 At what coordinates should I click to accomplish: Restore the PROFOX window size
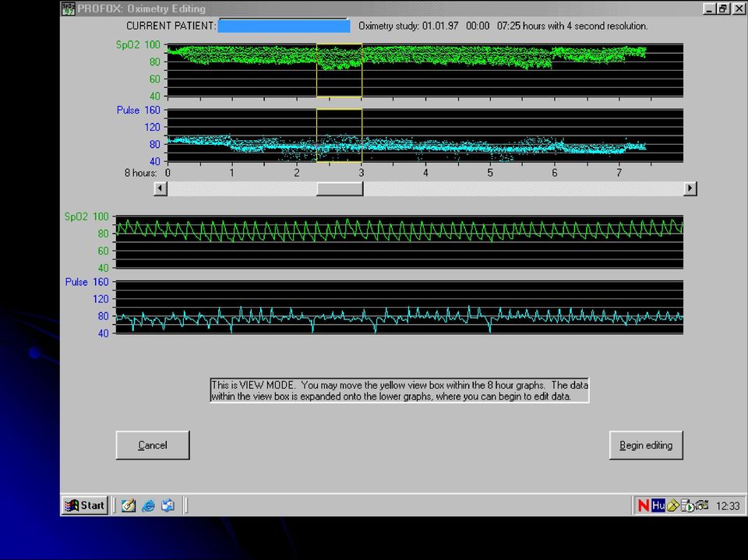pos(723,9)
